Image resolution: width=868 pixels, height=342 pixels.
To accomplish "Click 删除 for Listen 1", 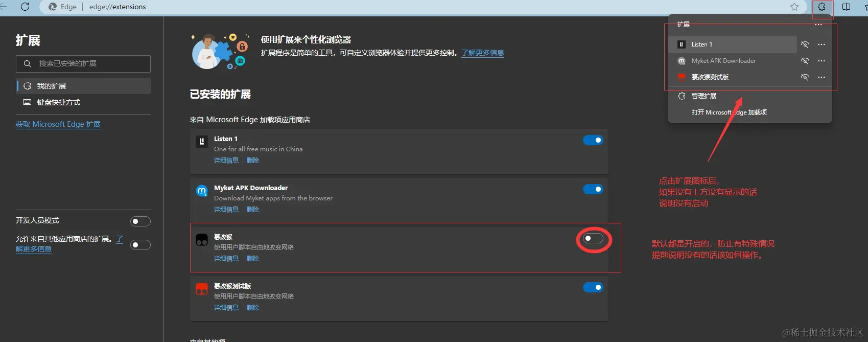I will click(253, 161).
